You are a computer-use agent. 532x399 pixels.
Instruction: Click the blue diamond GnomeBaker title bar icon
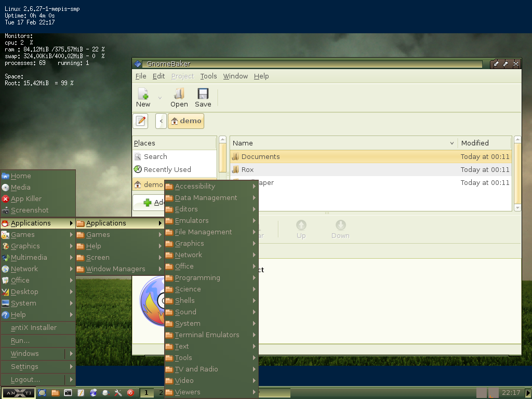pyautogui.click(x=138, y=64)
